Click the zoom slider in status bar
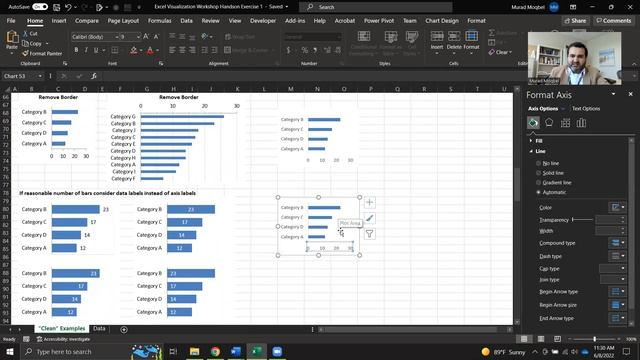Image resolution: width=640 pixels, height=360 pixels. point(594,339)
